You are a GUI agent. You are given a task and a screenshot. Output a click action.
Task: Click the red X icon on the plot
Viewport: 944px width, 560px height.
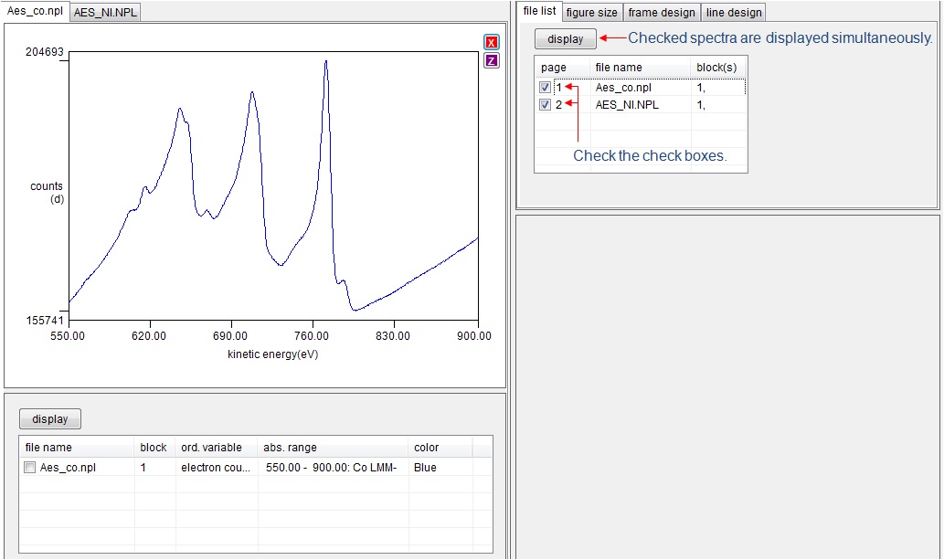492,43
